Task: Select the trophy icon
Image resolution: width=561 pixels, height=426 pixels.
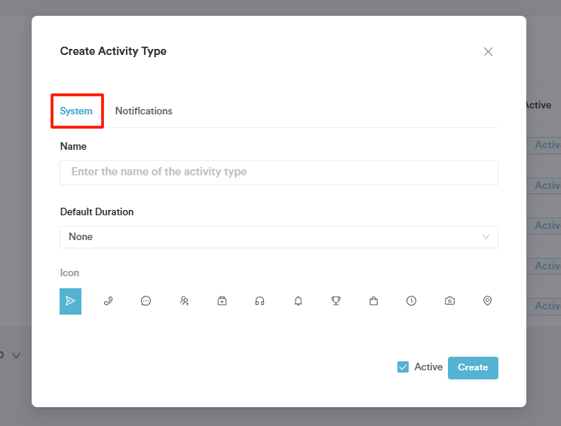Action: pyautogui.click(x=336, y=301)
